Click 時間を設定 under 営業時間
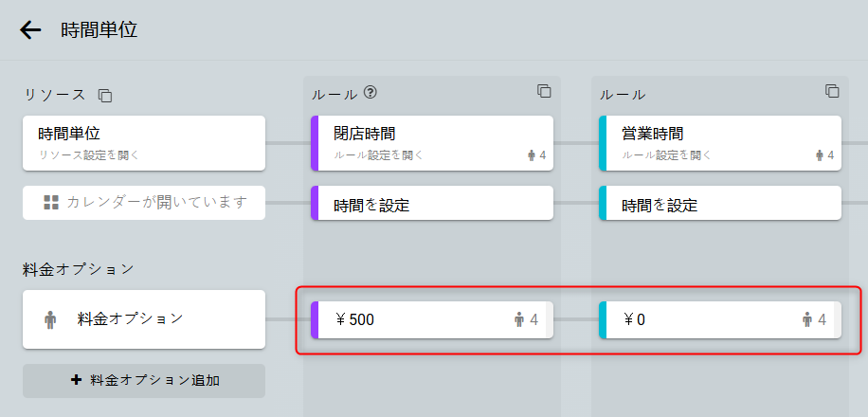868x417 pixels. point(720,204)
